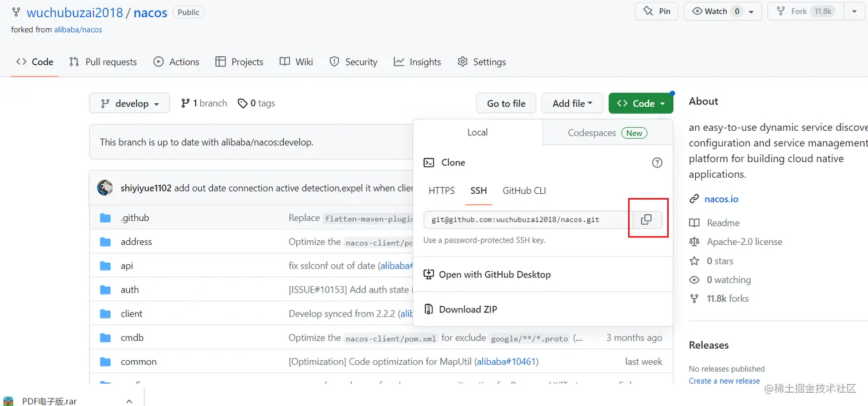Image resolution: width=868 pixels, height=406 pixels.
Task: Open Readme from the About sidebar
Action: coord(723,223)
